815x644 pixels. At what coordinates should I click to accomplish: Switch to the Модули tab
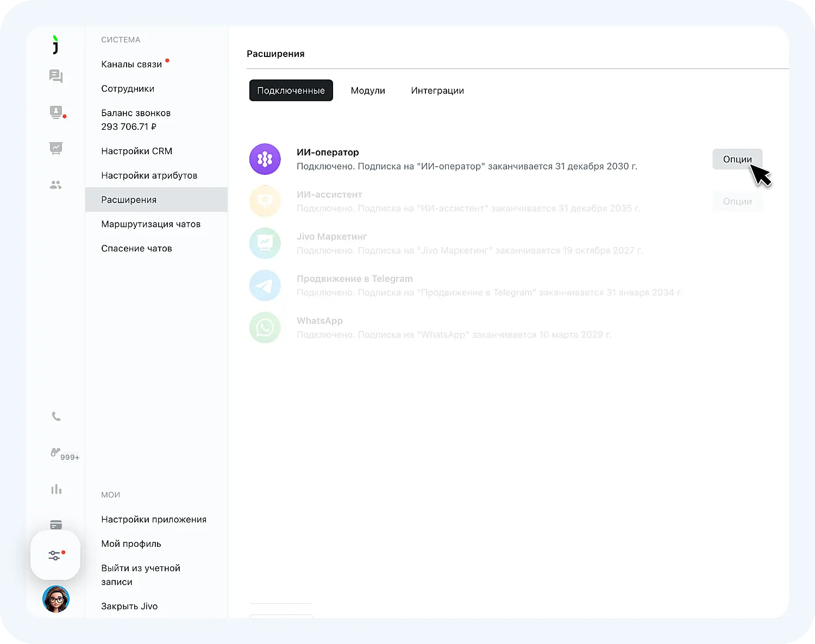[x=368, y=91]
